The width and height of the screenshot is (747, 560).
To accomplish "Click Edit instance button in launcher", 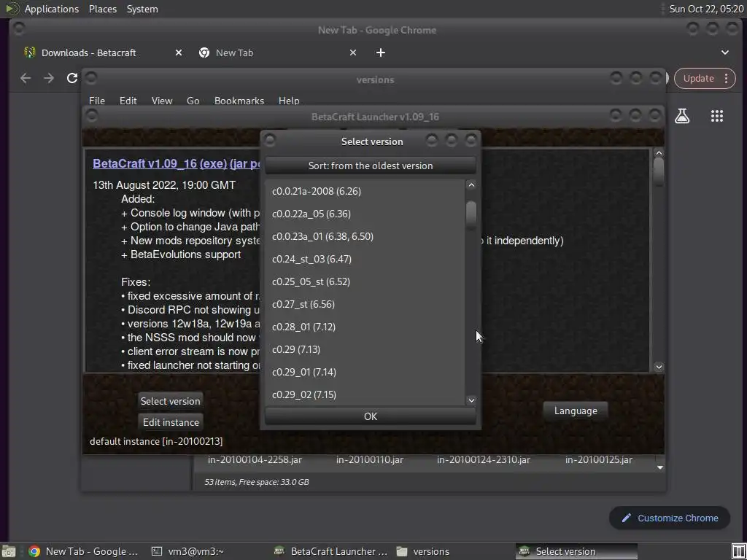I will point(171,422).
